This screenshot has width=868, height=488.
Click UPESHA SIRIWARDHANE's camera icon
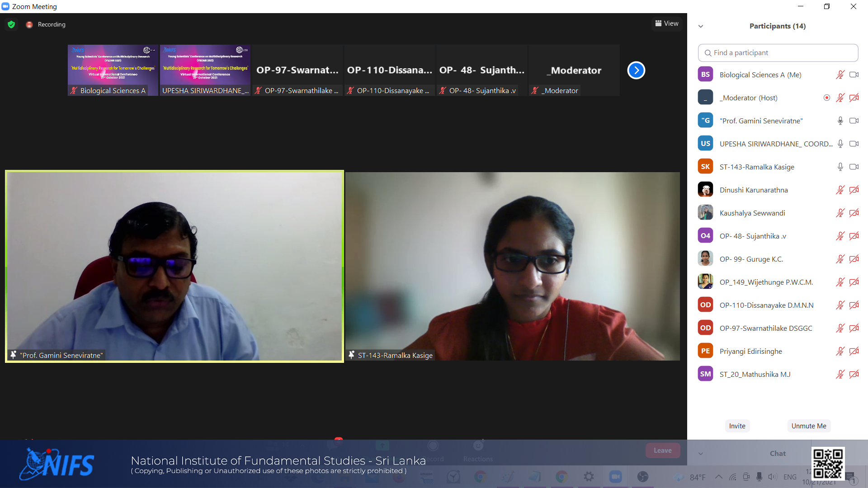click(x=854, y=144)
